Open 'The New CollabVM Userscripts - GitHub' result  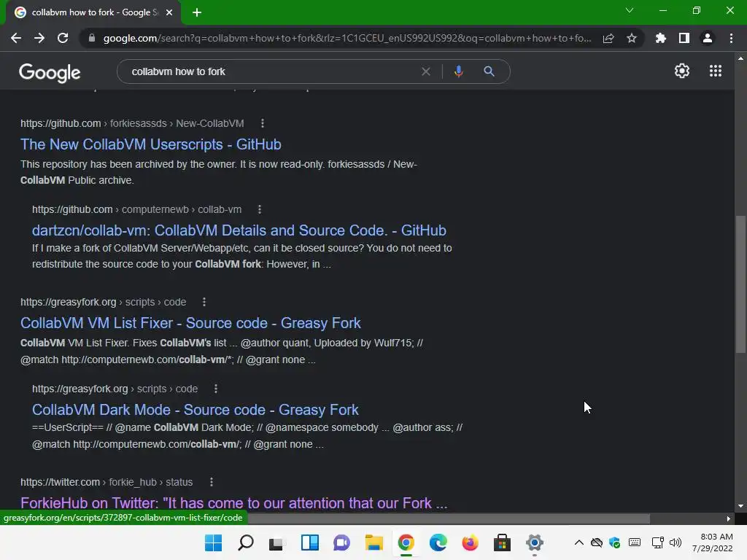[150, 144]
